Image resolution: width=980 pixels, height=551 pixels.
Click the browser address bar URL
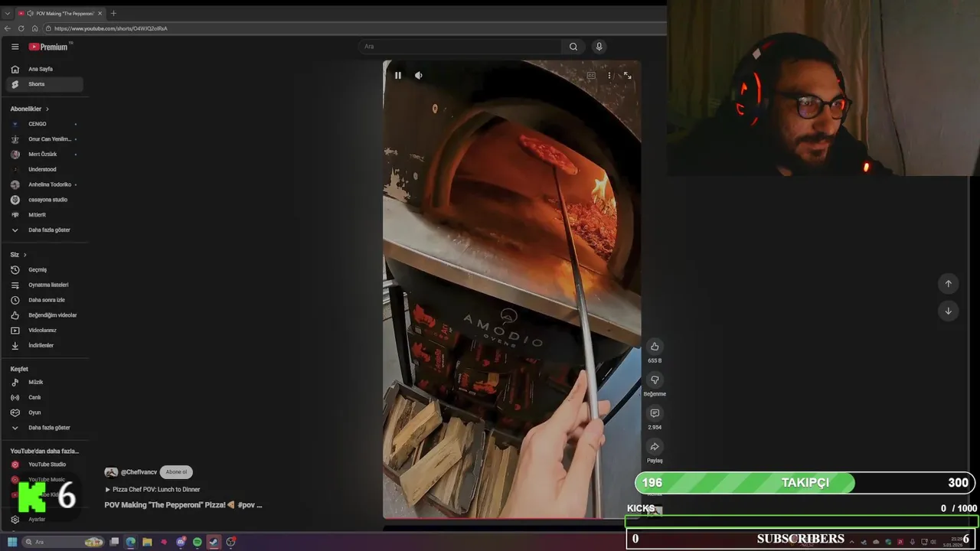(110, 28)
